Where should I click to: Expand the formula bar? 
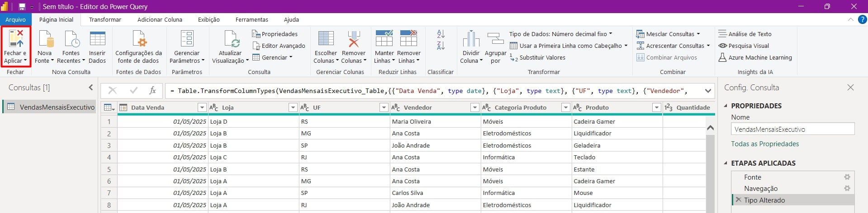708,91
